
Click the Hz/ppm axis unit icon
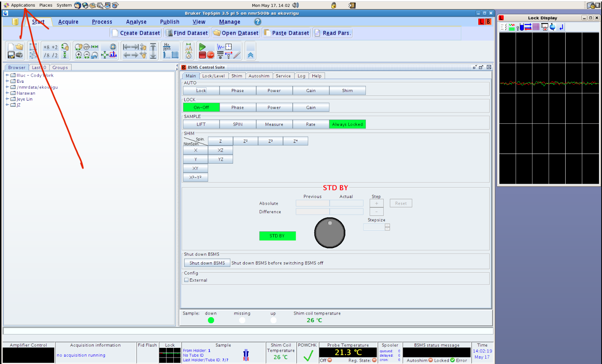pos(167,47)
